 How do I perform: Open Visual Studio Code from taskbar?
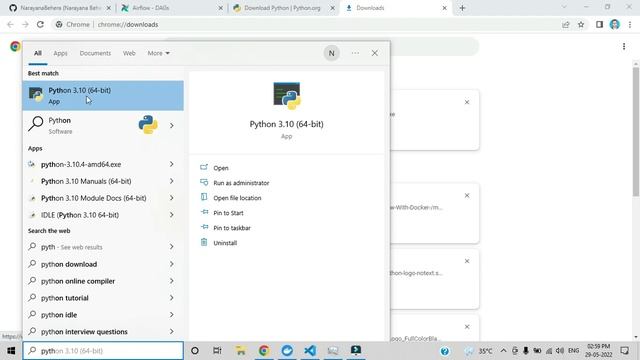pyautogui.click(x=310, y=351)
